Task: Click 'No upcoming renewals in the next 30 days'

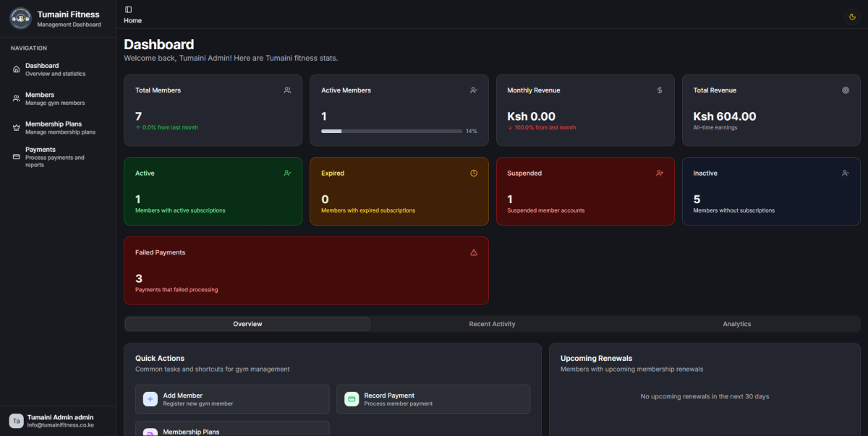Action: 705,396
